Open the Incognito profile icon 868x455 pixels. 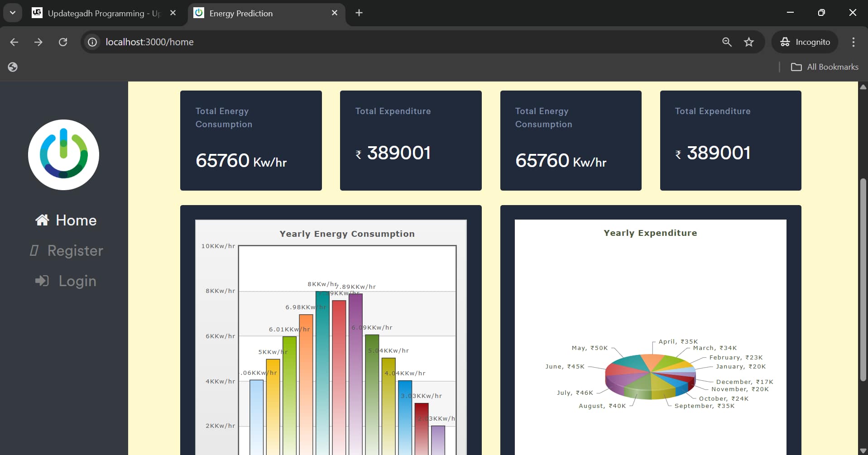[785, 42]
